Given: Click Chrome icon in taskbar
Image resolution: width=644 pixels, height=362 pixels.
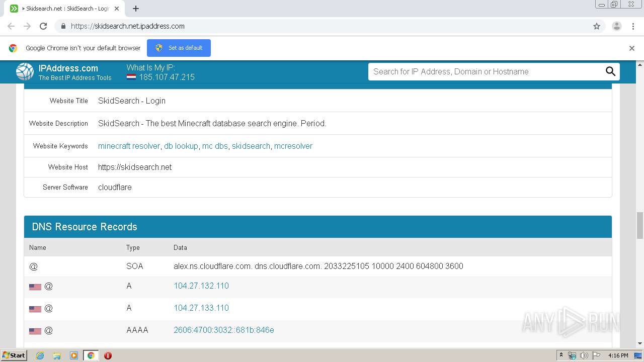Looking at the screenshot, I should pos(91,355).
